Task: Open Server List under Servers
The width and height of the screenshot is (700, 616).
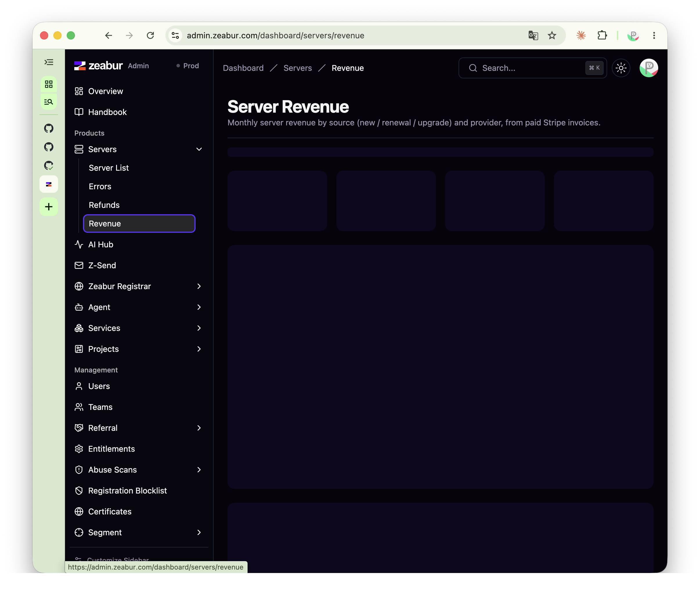Action: (139, 168)
